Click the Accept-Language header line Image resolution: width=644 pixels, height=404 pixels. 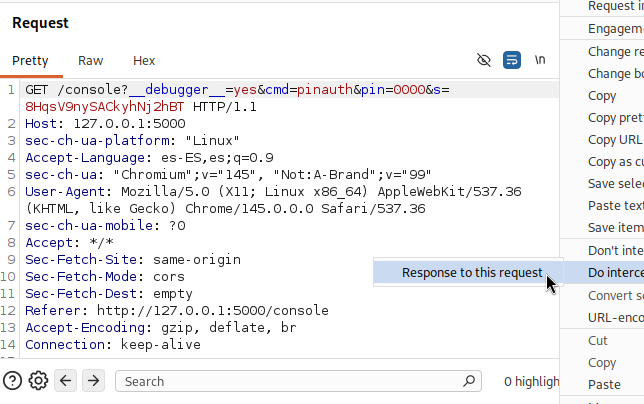pyautogui.click(x=149, y=158)
